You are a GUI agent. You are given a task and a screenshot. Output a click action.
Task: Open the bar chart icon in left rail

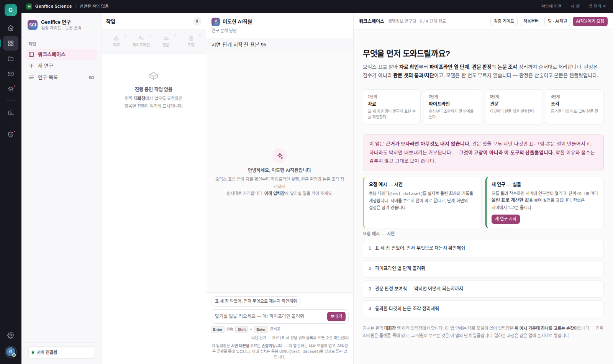click(11, 112)
